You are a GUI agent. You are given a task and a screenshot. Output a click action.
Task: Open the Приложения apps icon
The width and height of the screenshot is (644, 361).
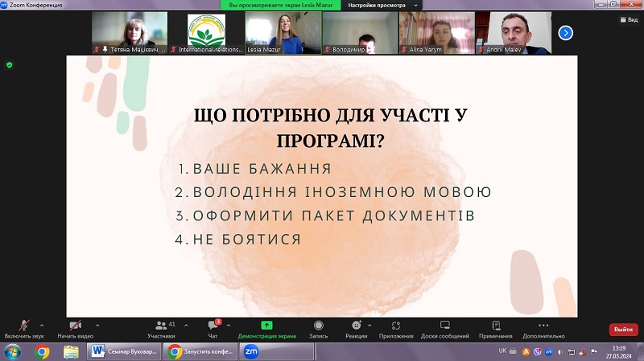coord(395,325)
